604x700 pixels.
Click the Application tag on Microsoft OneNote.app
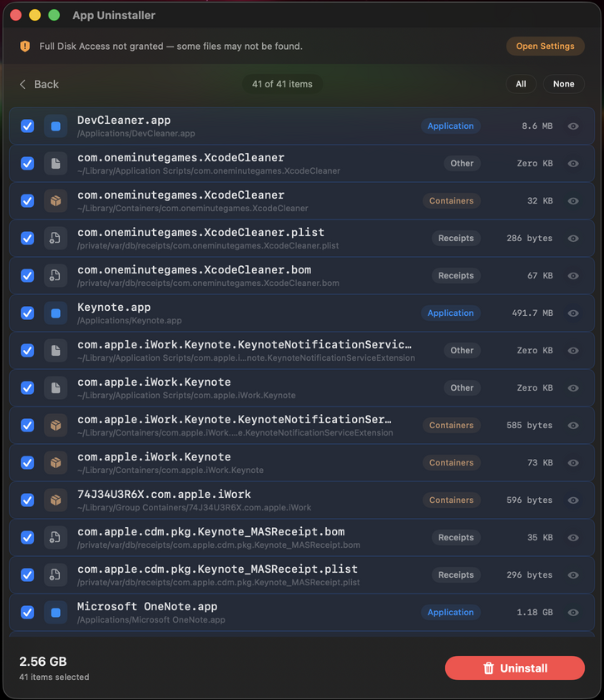450,613
